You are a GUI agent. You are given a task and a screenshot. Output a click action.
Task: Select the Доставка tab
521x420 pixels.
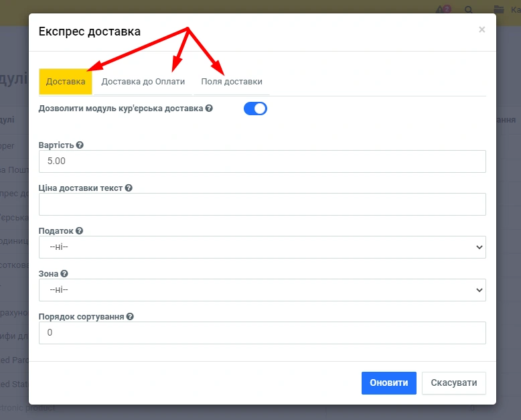coord(66,82)
